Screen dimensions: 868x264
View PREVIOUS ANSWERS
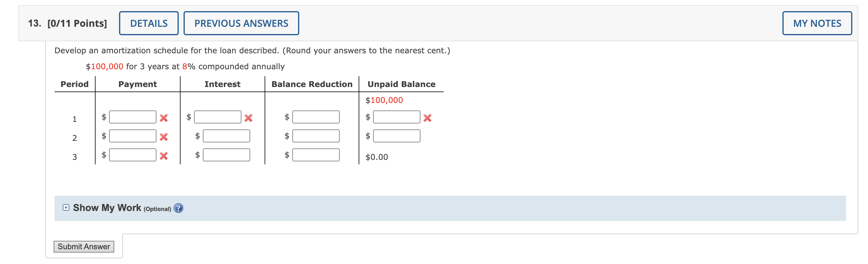[241, 23]
